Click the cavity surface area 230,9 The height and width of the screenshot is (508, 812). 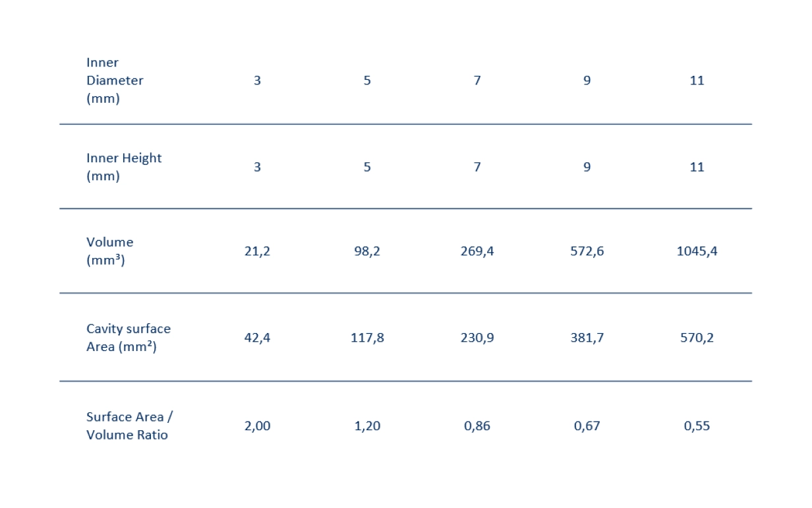[x=477, y=338]
